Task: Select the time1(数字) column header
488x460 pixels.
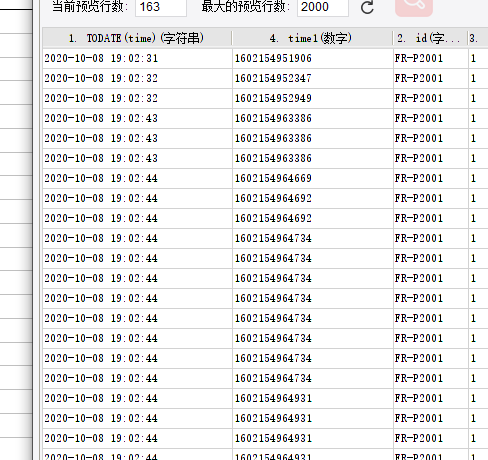Action: click(312, 38)
